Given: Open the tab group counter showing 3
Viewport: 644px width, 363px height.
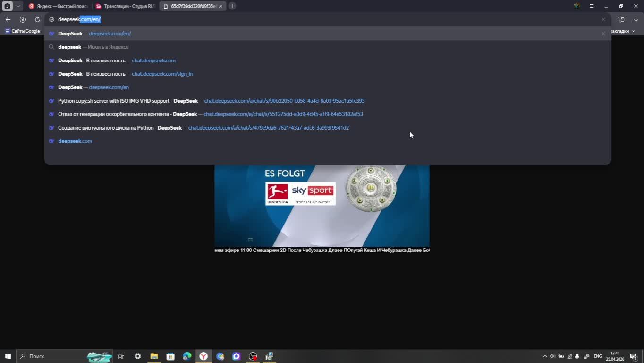Looking at the screenshot, I should coord(7,6).
